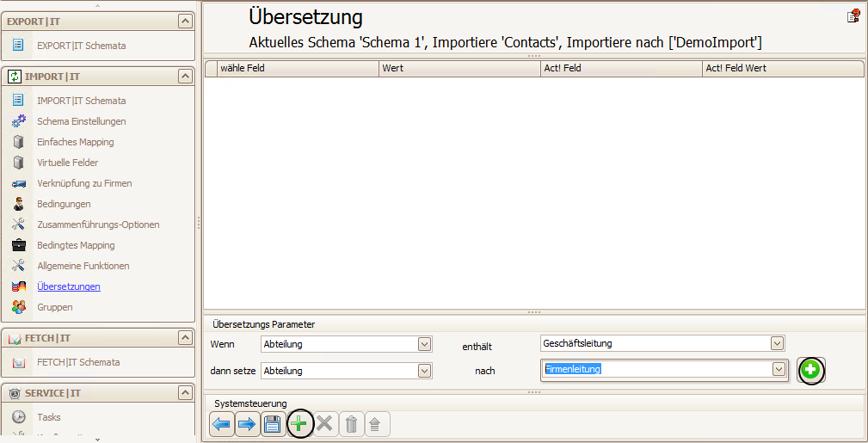Click the forward arrow in Systemsteuerung
Image resolution: width=868 pixels, height=443 pixels.
click(247, 425)
